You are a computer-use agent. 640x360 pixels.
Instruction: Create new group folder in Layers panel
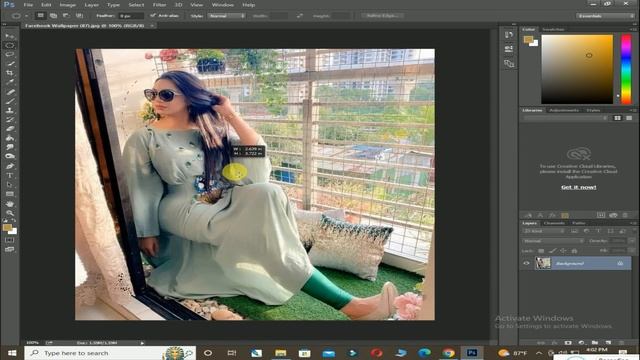coord(595,343)
